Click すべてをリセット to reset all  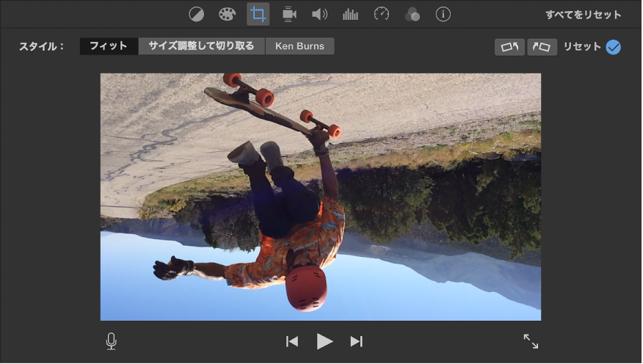[x=583, y=15]
